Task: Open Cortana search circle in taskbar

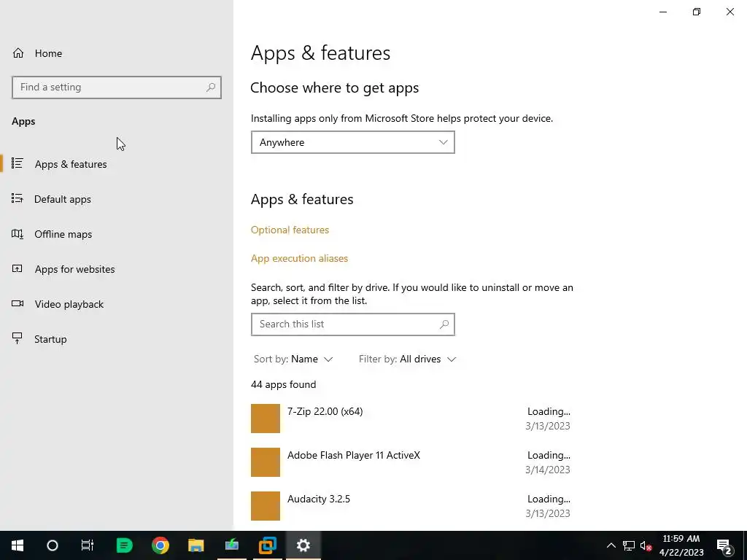Action: (53, 545)
